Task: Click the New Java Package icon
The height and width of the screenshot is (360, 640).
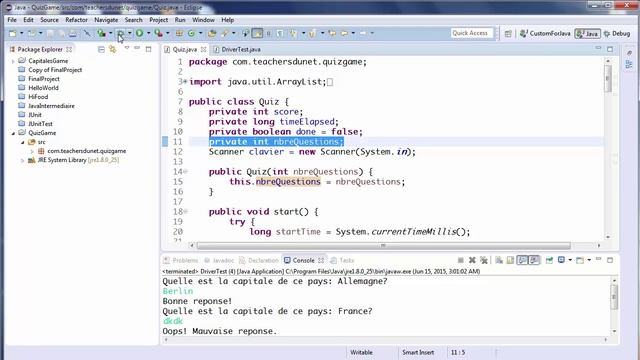Action: 180,33
